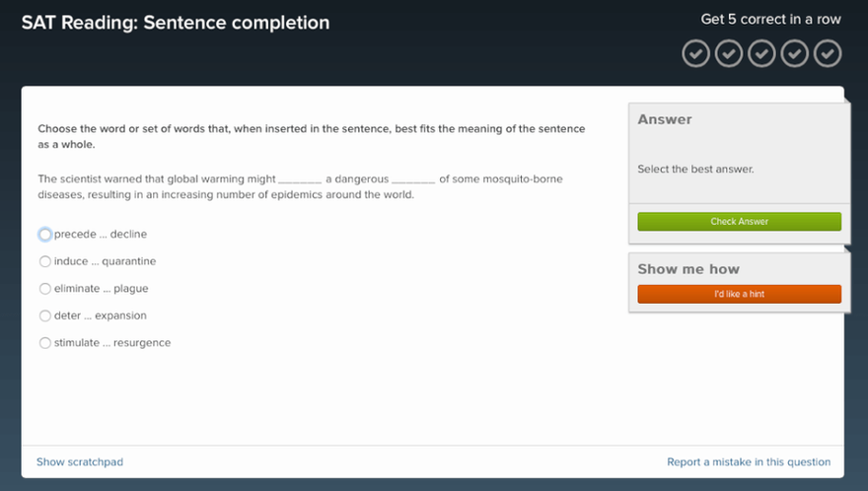Viewport: 868px width, 491px height.
Task: Click the first progress checkmark circle
Action: (696, 53)
